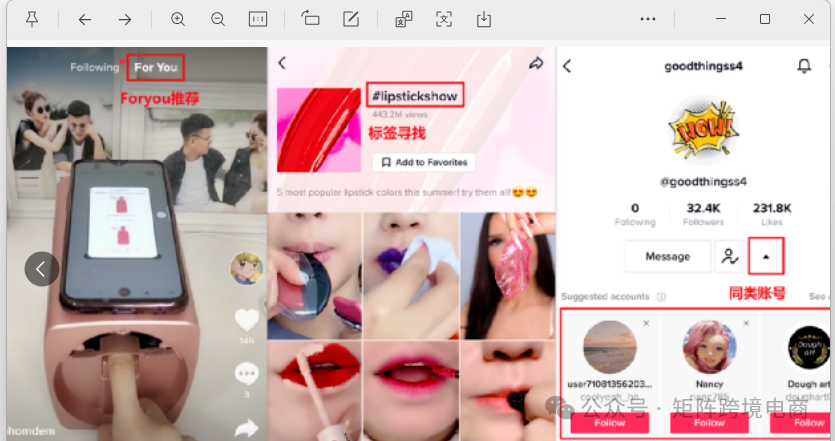Zoom out of the image
This screenshot has height=441, width=835.
(x=218, y=19)
